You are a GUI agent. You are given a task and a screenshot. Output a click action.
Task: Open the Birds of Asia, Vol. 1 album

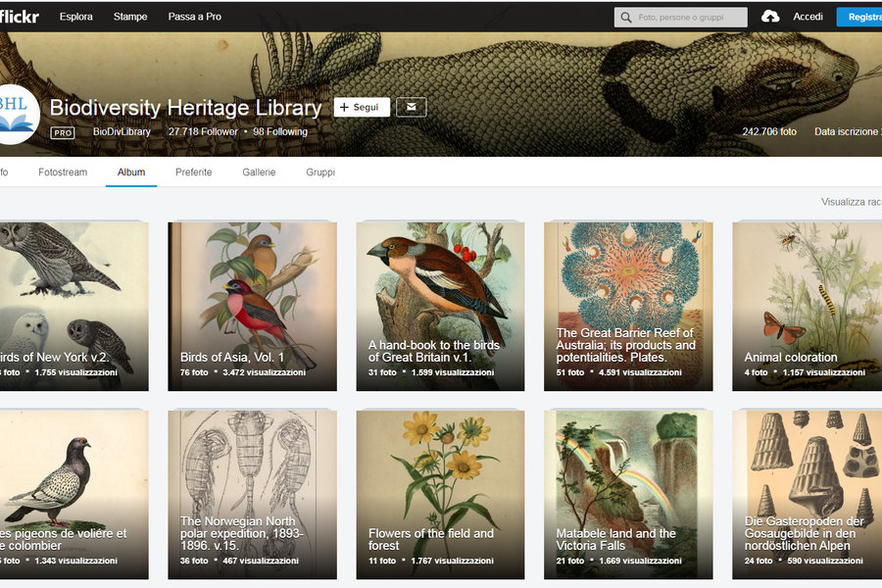tap(253, 306)
